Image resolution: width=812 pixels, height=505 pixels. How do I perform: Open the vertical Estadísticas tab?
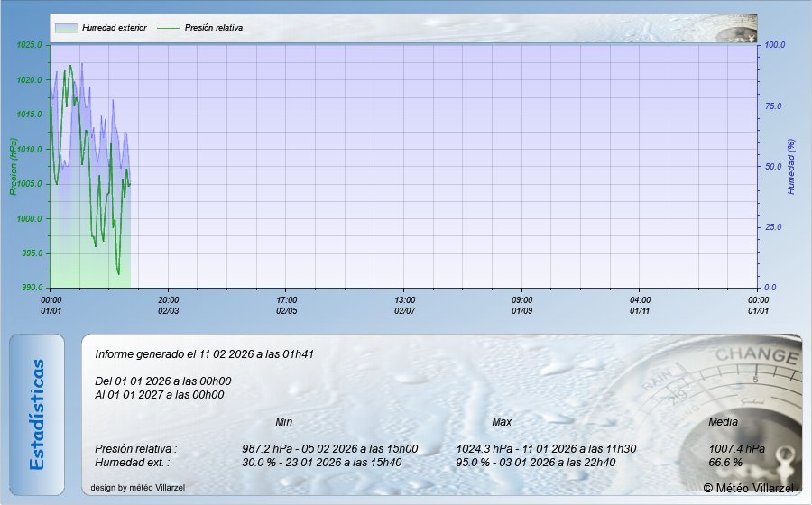37,414
